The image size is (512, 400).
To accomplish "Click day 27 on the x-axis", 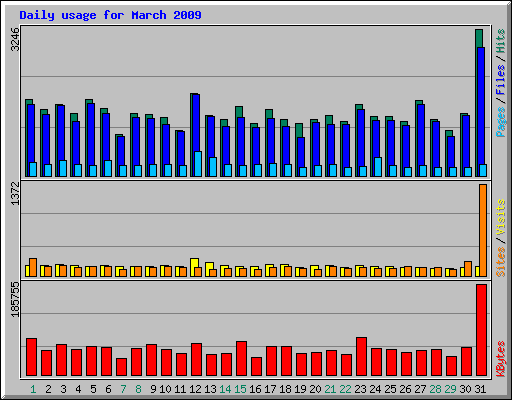I will [420, 389].
